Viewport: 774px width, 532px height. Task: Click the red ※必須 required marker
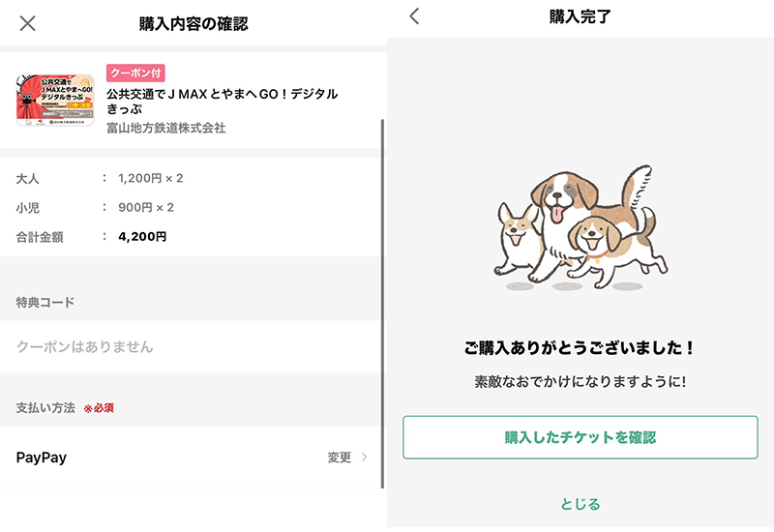(99, 408)
